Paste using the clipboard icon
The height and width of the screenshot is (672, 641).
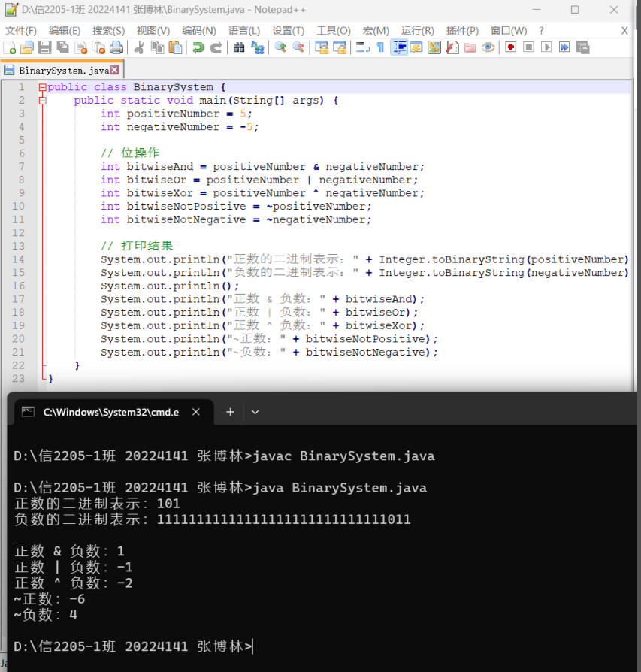[x=175, y=47]
